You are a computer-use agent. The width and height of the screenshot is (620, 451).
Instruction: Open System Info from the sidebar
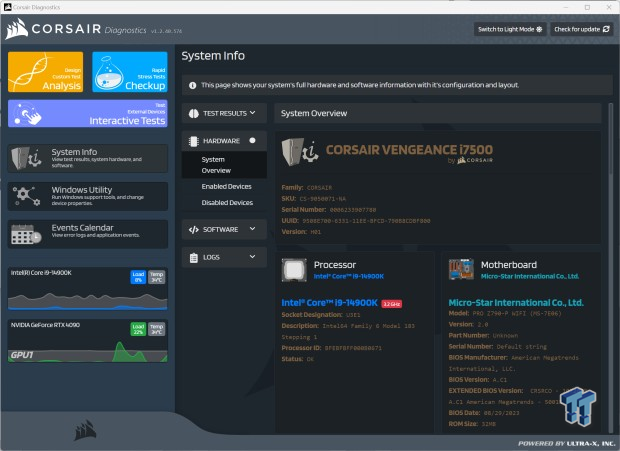pyautogui.click(x=88, y=158)
